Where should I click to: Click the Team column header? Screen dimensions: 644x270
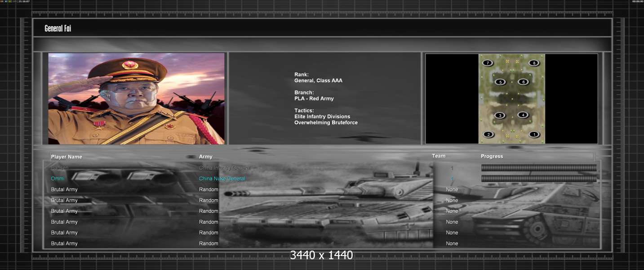439,156
